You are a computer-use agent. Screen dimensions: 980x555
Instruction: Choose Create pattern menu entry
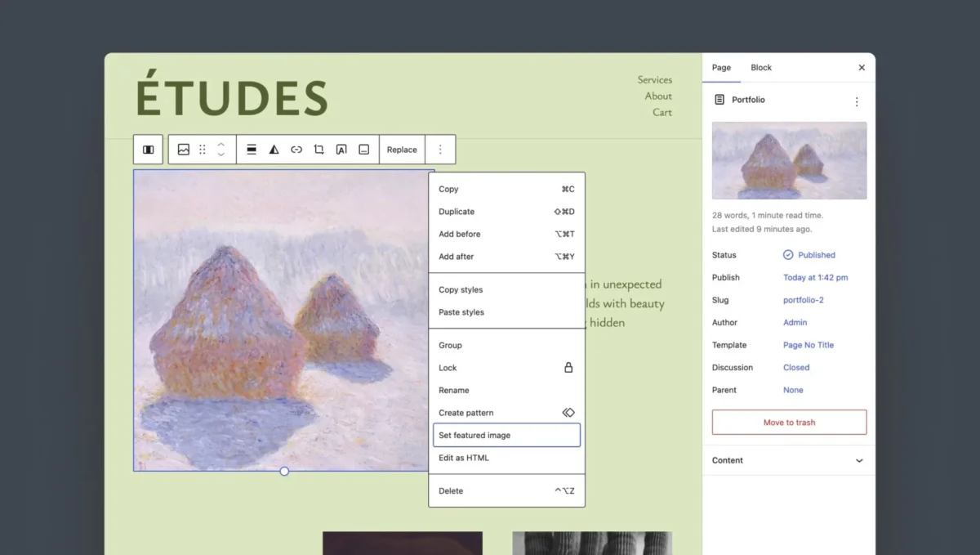[506, 413]
